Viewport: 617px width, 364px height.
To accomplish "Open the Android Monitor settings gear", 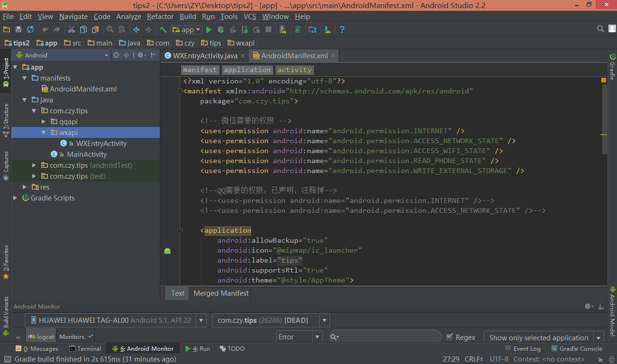I will click(x=589, y=307).
